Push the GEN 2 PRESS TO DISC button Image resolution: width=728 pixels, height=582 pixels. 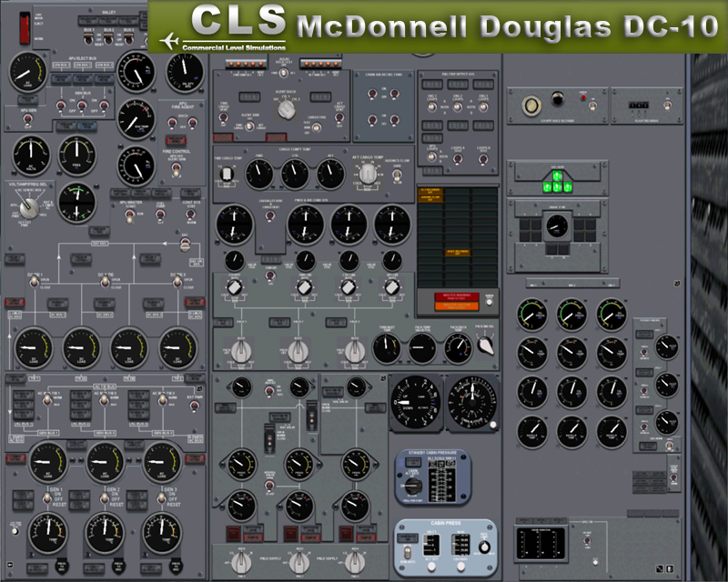pos(118,567)
